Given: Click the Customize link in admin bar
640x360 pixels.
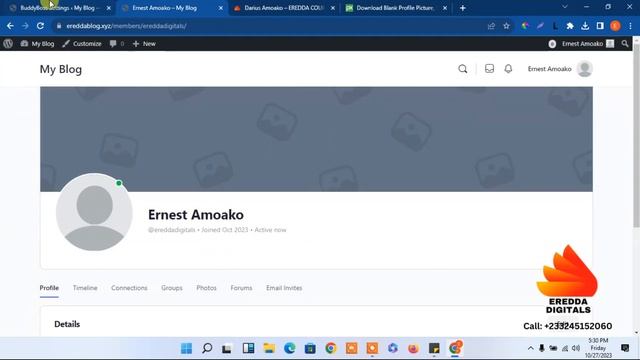Looking at the screenshot, I should pos(82,44).
